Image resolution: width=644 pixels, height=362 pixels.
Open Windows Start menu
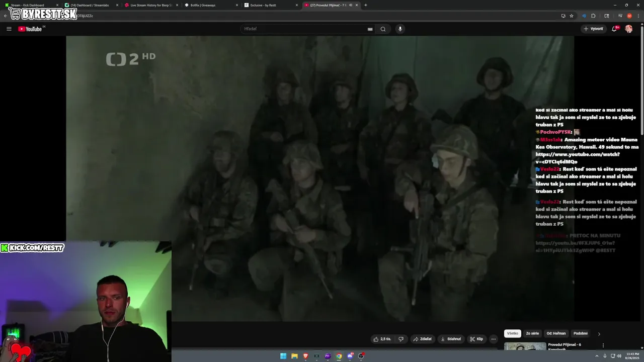[283, 356]
